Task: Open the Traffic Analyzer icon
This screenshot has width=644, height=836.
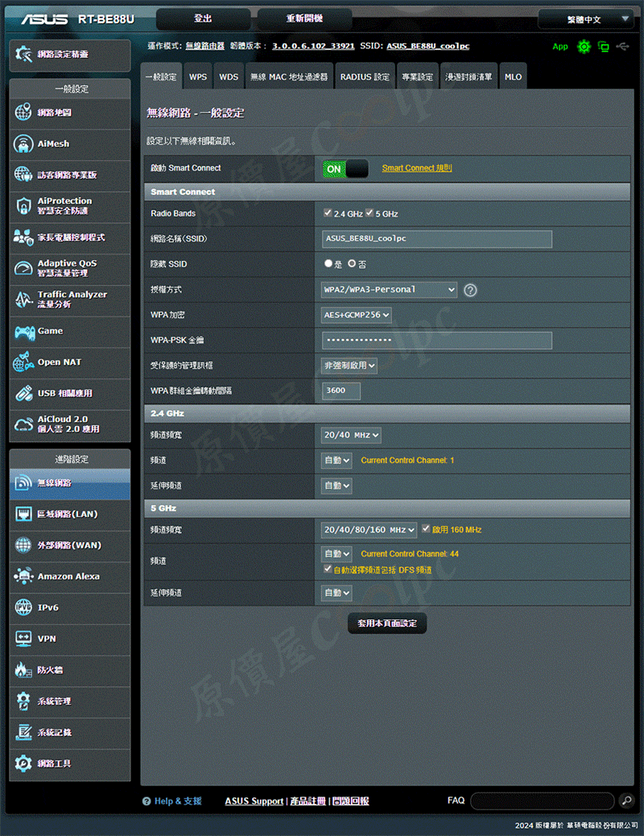Action: 23,299
